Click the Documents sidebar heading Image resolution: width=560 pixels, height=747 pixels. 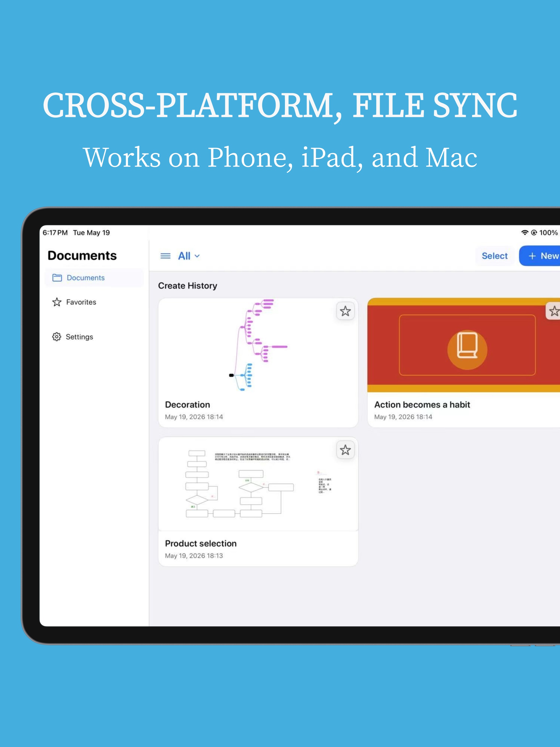(x=82, y=255)
